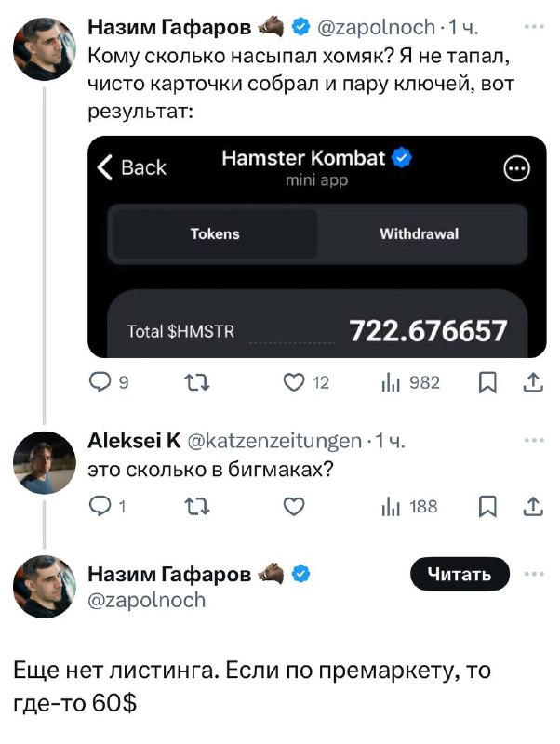
Task: Open Aleksei K's avatar photo
Action: coord(45,462)
